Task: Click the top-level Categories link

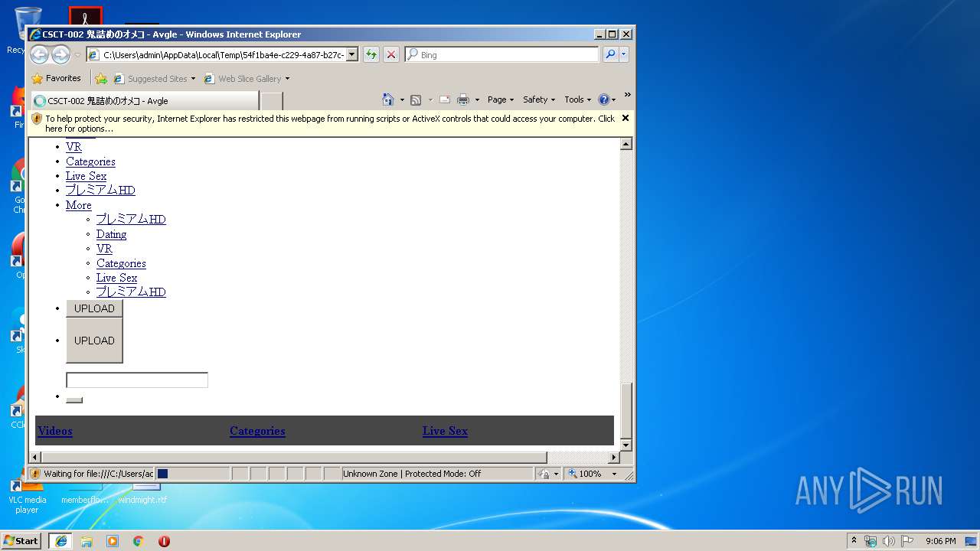Action: coord(90,161)
